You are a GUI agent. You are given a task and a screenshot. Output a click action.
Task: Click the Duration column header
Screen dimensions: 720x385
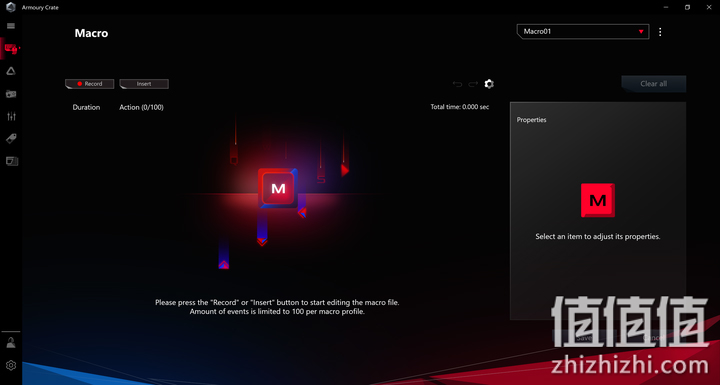(x=86, y=107)
